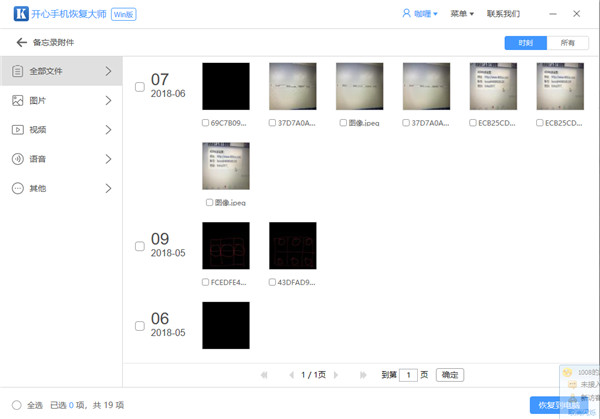Click the user account avatar icon
The height and width of the screenshot is (419, 600).
[406, 13]
